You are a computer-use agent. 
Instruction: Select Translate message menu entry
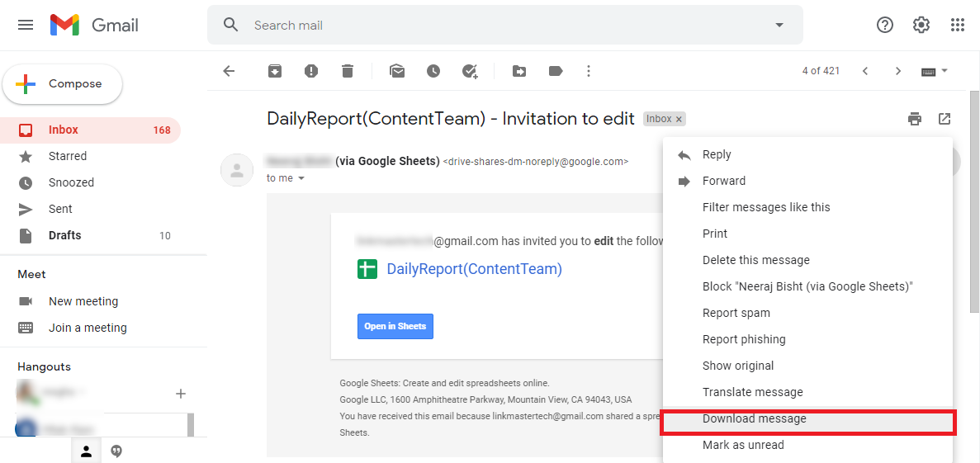coord(807,392)
